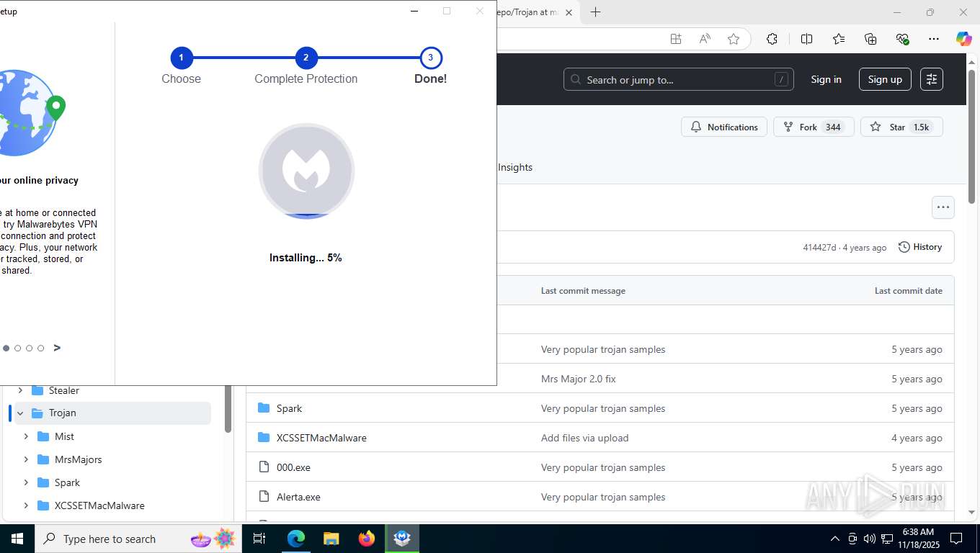This screenshot has width=980, height=553.
Task: Click the taskbar Type here to search box
Action: pos(138,539)
